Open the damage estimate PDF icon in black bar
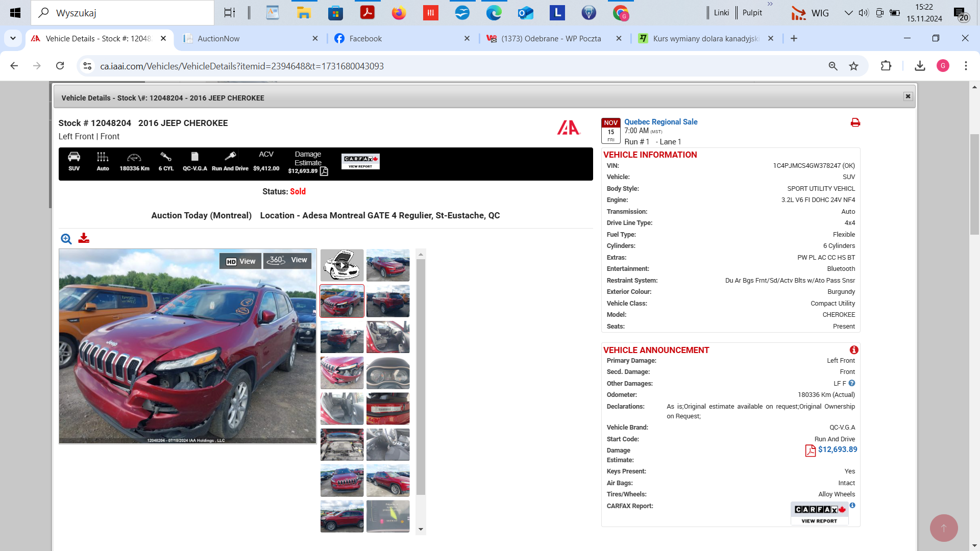The image size is (980, 551). pos(324,171)
